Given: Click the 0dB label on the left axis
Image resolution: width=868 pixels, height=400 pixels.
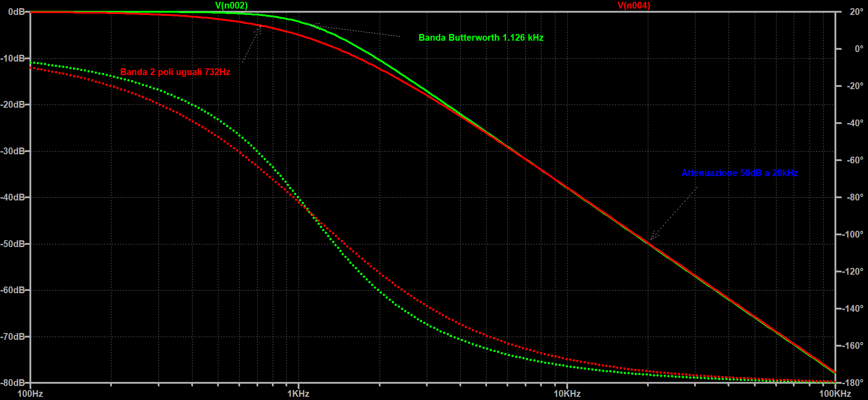Looking at the screenshot, I should point(16,12).
